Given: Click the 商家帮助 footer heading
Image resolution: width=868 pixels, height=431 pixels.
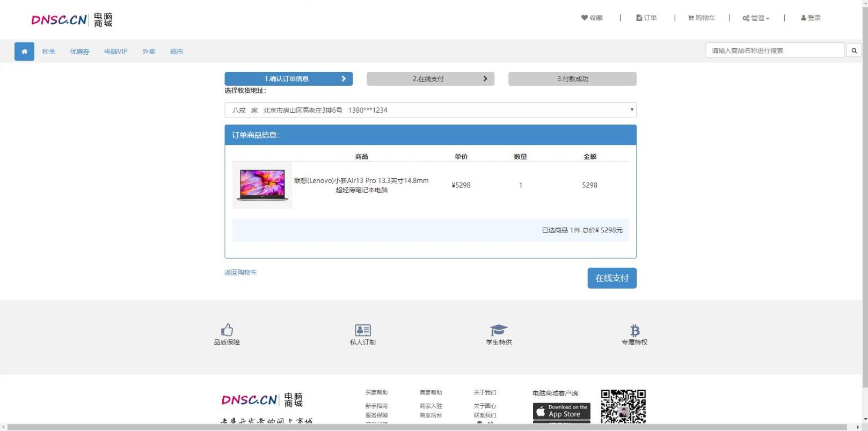Looking at the screenshot, I should (431, 393).
